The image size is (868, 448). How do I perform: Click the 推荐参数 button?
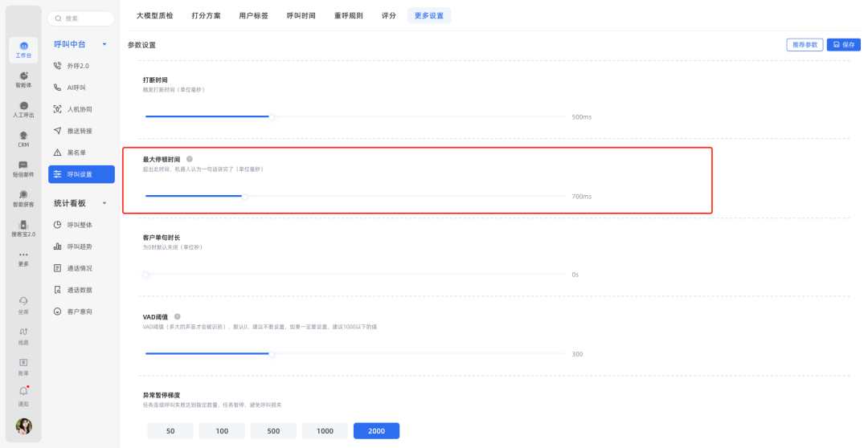[x=804, y=45]
